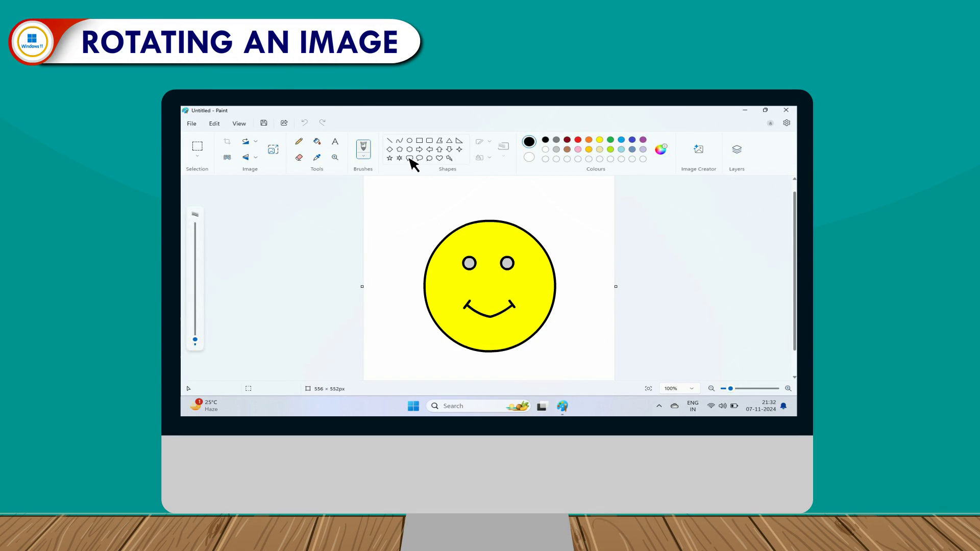Click the Save button

[x=264, y=123]
